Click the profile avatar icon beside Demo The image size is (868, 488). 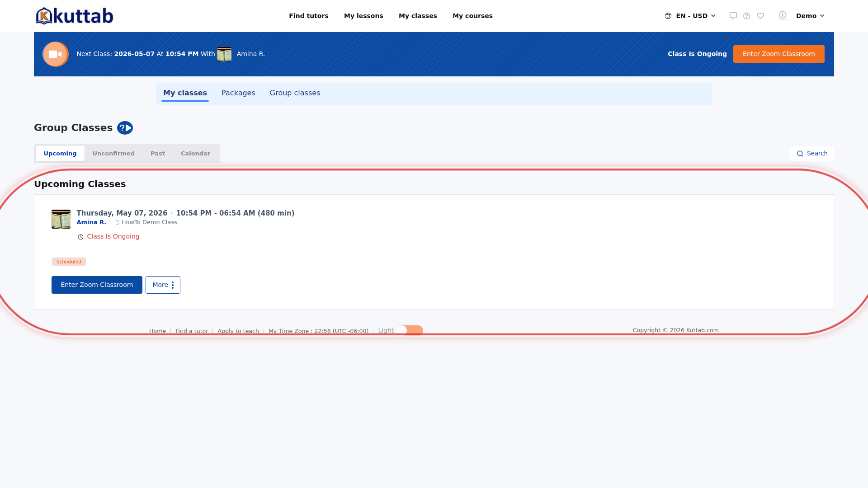coord(783,15)
